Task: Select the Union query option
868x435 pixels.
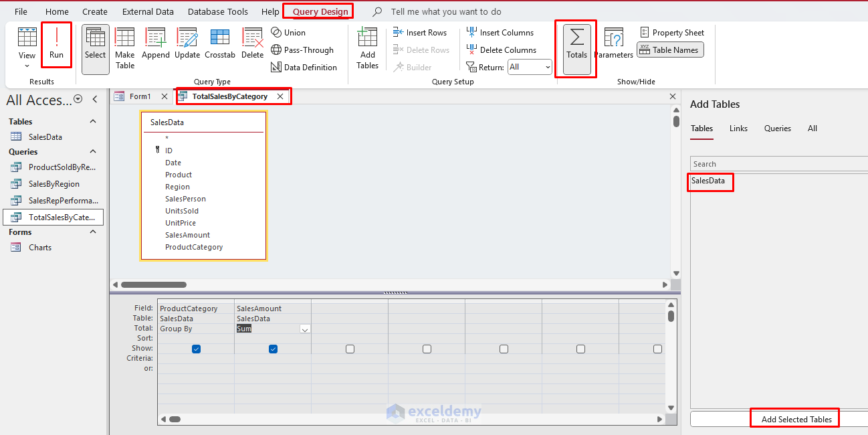Action: [288, 32]
